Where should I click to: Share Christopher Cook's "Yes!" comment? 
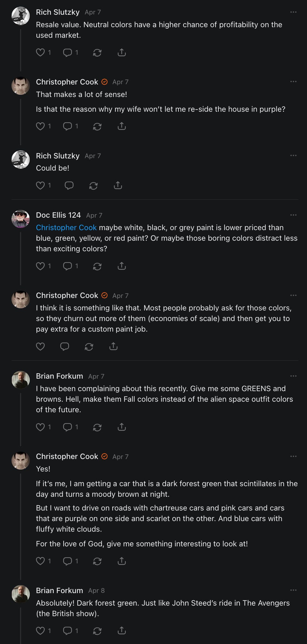(x=122, y=561)
